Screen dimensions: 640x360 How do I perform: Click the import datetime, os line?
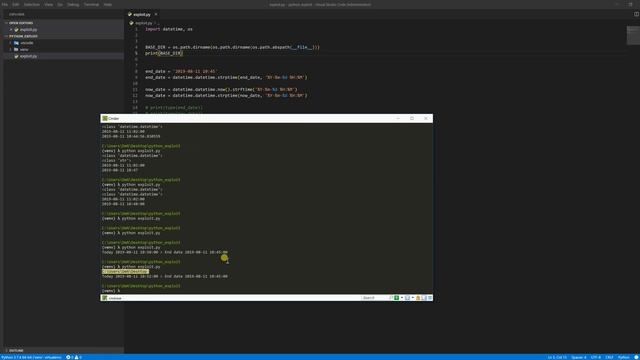pos(169,29)
